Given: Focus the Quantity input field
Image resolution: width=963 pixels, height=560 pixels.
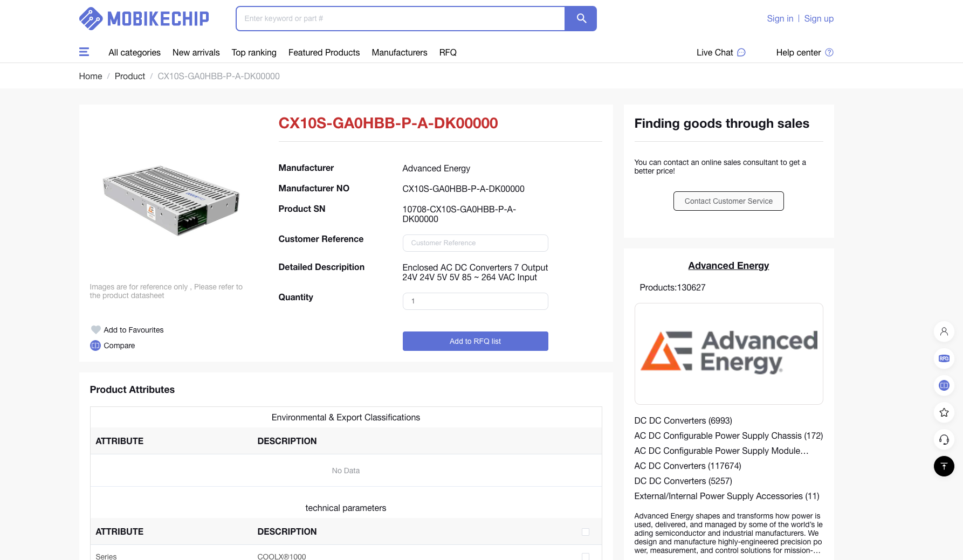Looking at the screenshot, I should point(476,301).
